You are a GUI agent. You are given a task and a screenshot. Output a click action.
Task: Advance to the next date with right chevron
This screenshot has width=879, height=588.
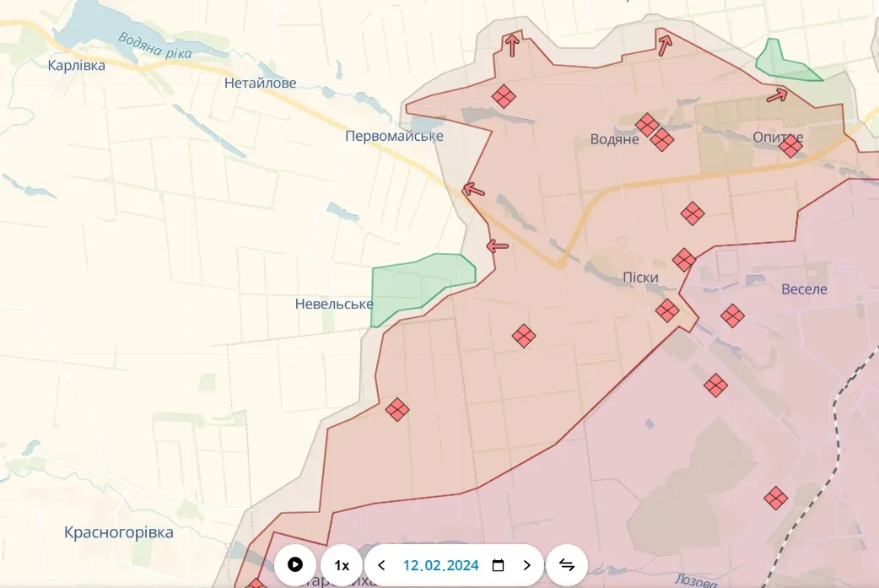click(x=527, y=565)
